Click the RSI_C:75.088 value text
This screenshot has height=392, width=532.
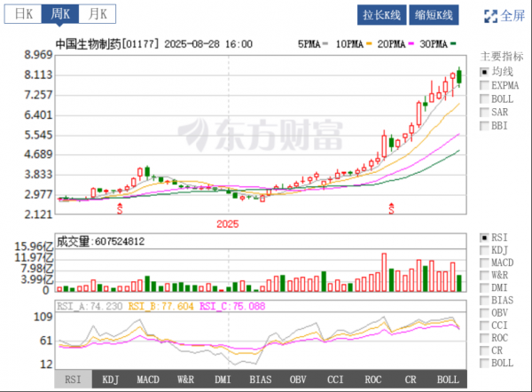232,307
